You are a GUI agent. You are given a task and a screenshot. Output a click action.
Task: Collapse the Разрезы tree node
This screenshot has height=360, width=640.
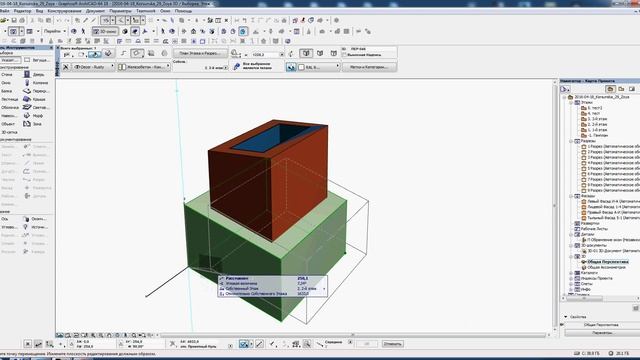coord(571,141)
